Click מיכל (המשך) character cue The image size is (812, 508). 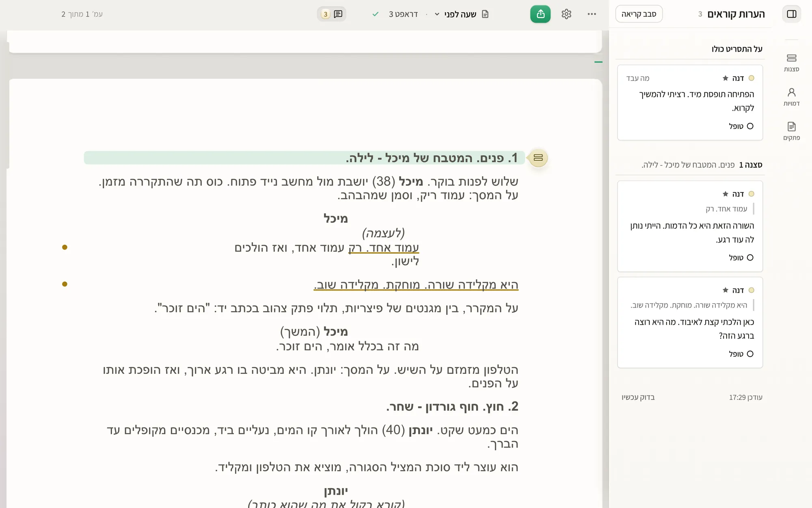(x=314, y=332)
